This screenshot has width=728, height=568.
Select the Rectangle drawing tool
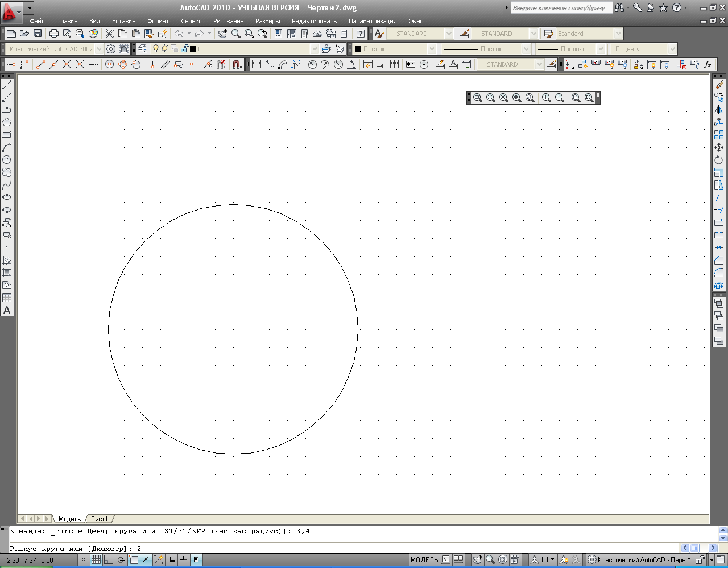[x=7, y=135]
